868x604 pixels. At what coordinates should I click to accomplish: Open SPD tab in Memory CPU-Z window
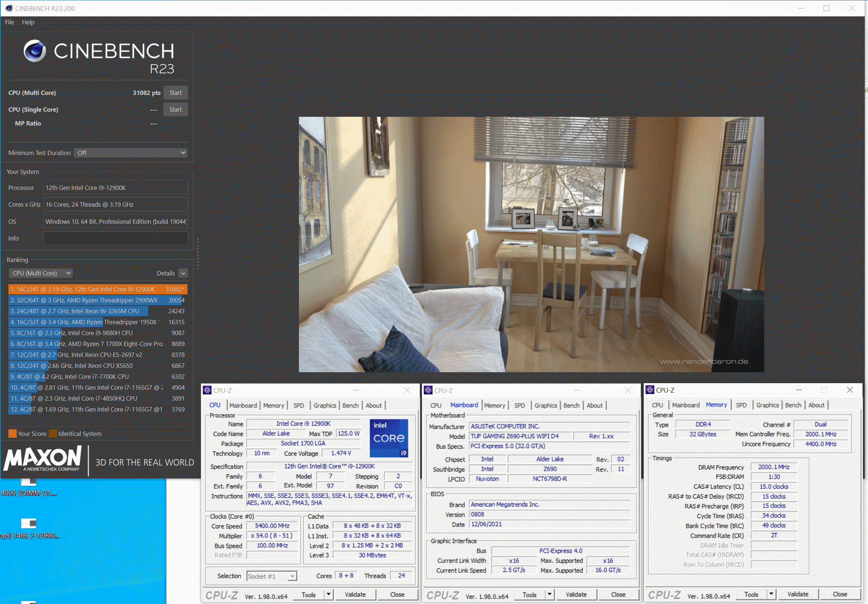741,405
